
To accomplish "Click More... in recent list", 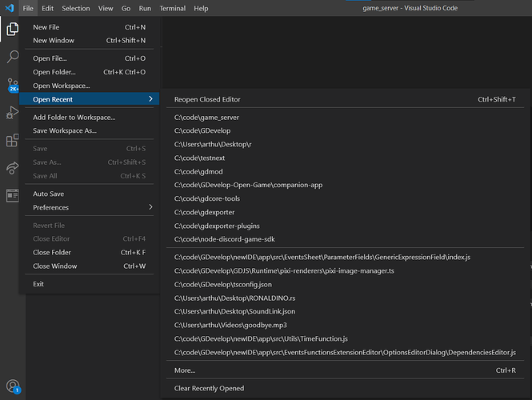I will [x=345, y=370].
